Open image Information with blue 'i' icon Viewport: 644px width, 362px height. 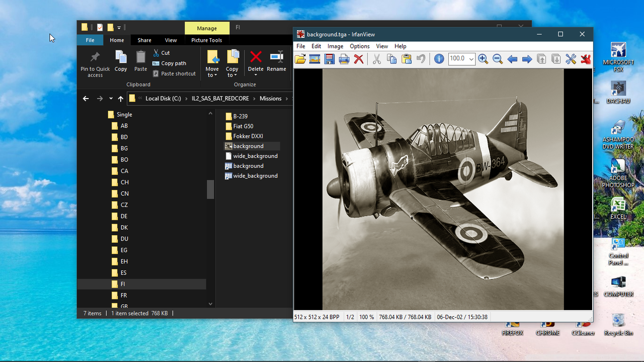click(439, 59)
